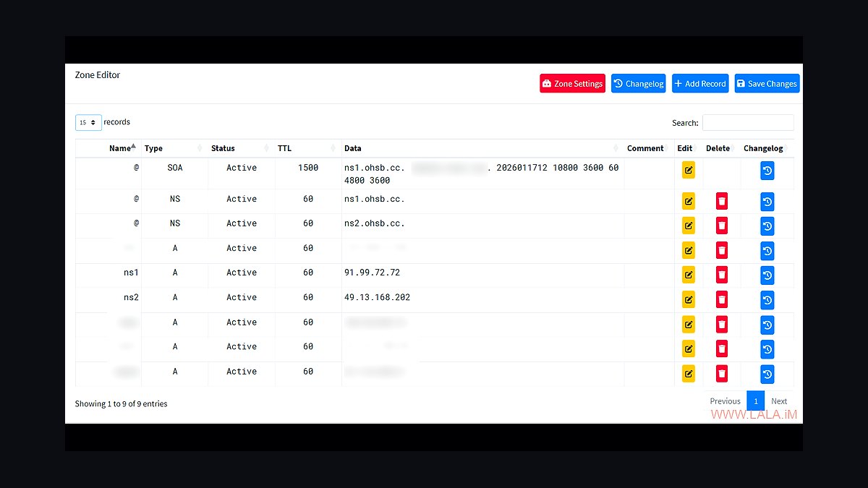The width and height of the screenshot is (868, 488).
Task: Sort the table by Name column
Action: (109, 148)
